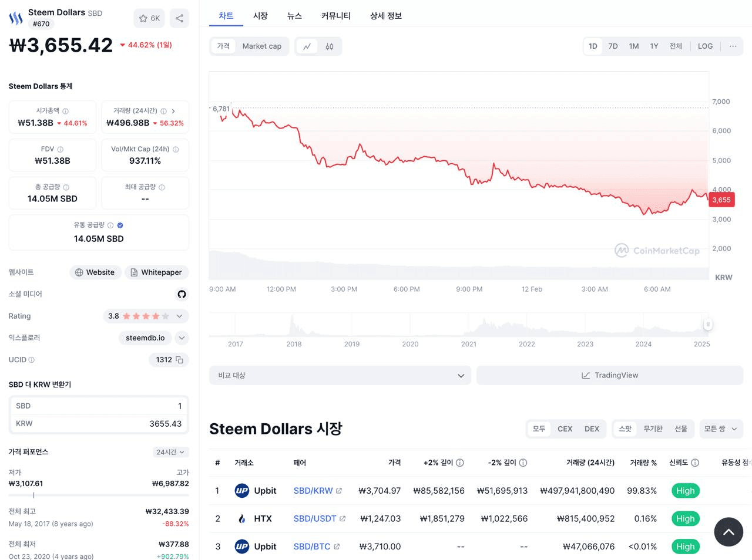
Task: Open market cap info icon
Action: [x=65, y=111]
